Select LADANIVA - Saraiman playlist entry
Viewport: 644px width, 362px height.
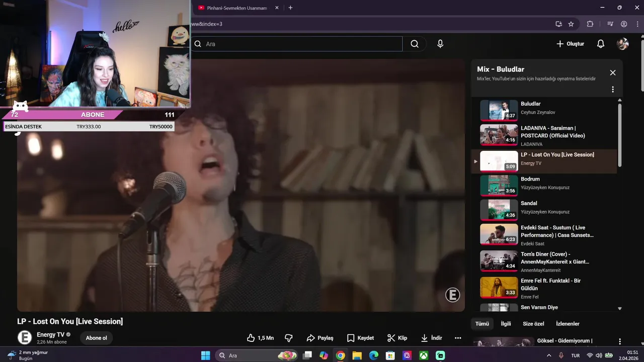[x=544, y=135]
